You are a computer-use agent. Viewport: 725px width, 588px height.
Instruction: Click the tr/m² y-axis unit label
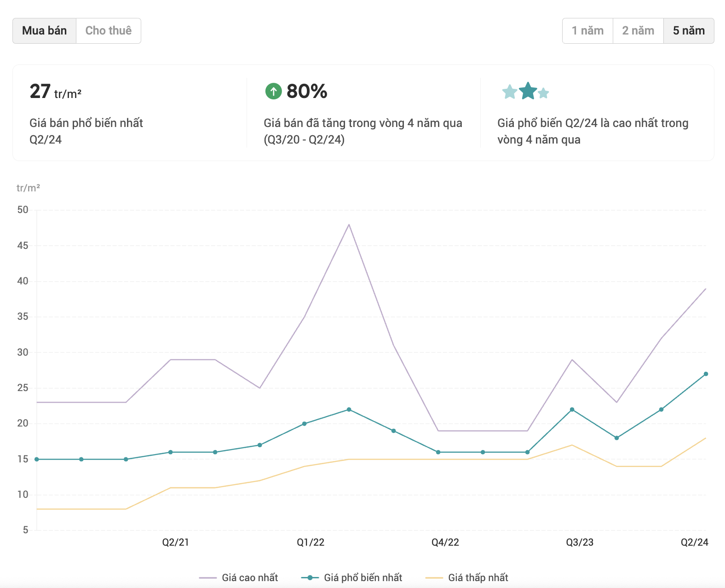[x=28, y=188]
